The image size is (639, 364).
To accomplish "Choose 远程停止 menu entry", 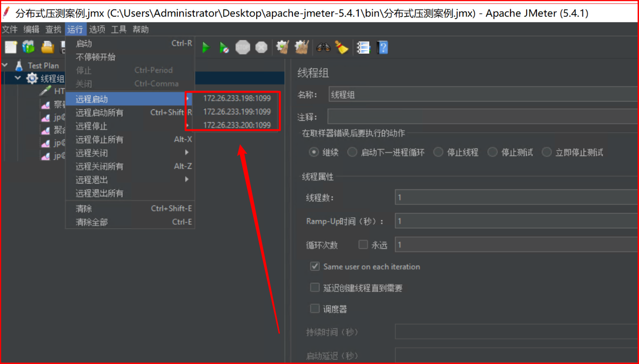I will point(130,126).
